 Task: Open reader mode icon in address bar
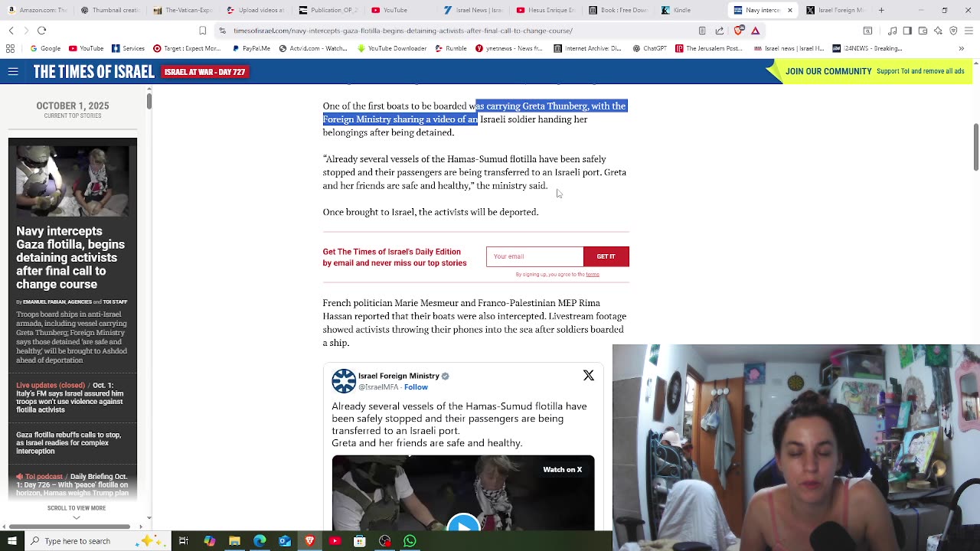[x=702, y=31]
